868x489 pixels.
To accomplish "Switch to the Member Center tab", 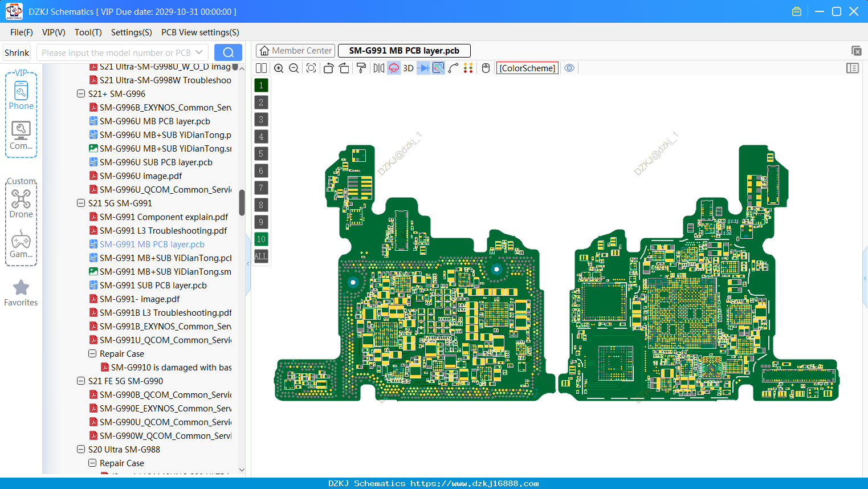I will tap(296, 51).
